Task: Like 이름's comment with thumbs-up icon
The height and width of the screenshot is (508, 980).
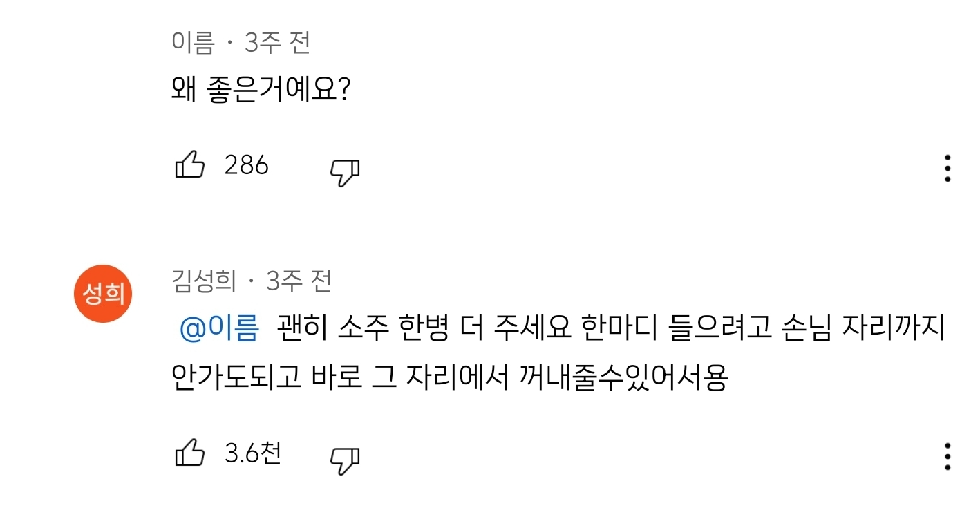Action: tap(190, 167)
